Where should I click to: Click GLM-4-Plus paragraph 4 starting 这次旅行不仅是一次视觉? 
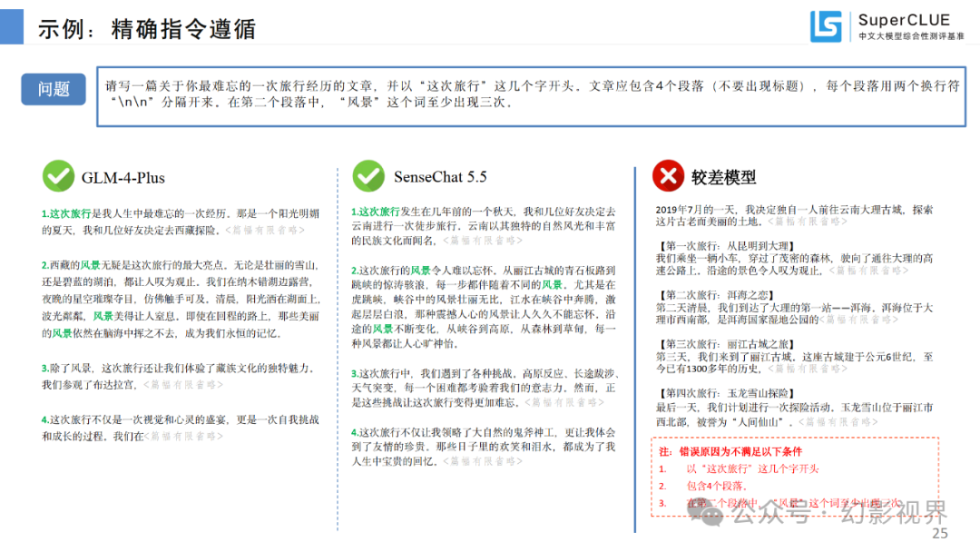click(x=181, y=428)
